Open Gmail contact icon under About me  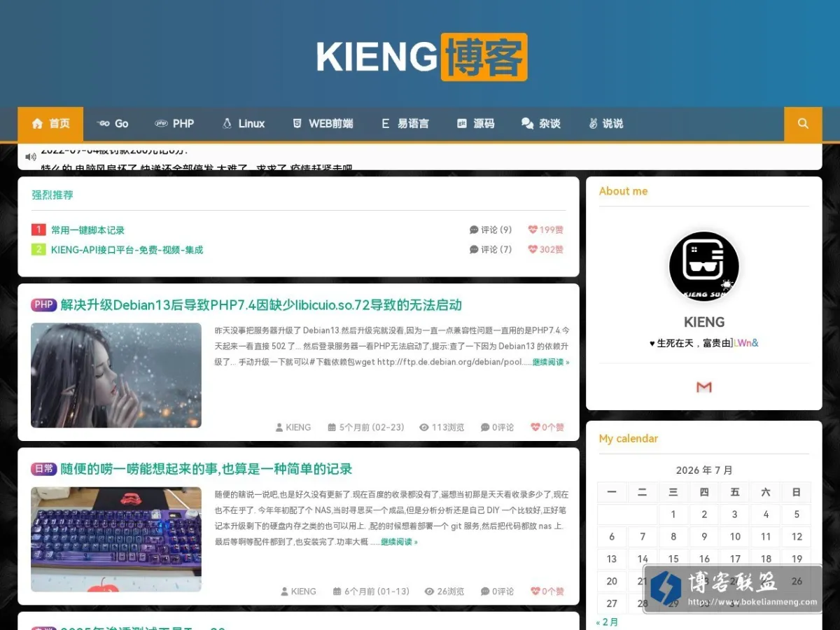point(704,387)
